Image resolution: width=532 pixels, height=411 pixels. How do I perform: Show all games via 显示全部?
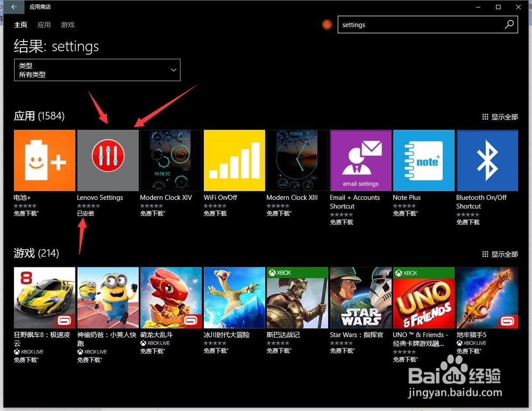(x=500, y=254)
